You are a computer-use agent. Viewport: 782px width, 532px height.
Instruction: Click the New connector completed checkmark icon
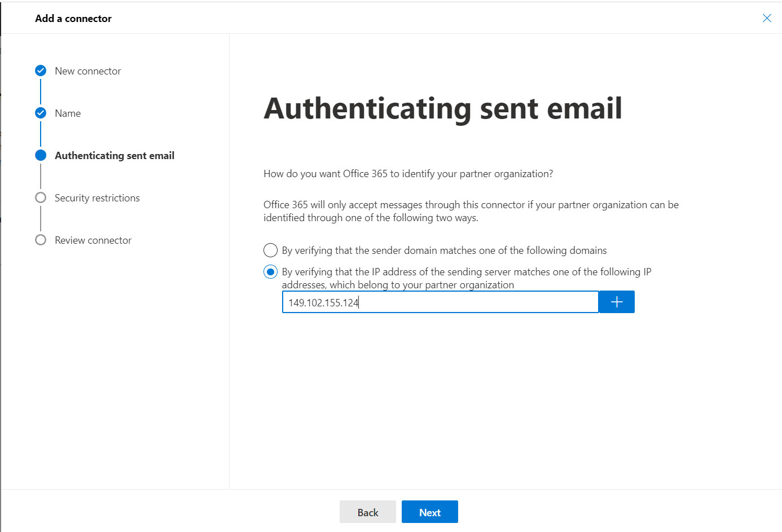tap(41, 71)
